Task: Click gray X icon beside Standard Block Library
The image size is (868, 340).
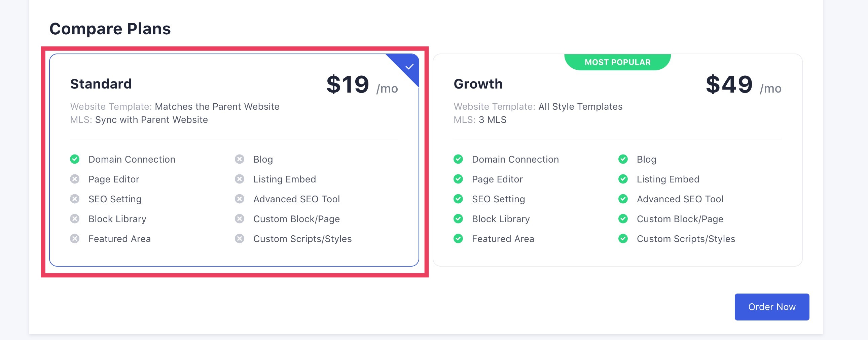Action: [x=75, y=218]
